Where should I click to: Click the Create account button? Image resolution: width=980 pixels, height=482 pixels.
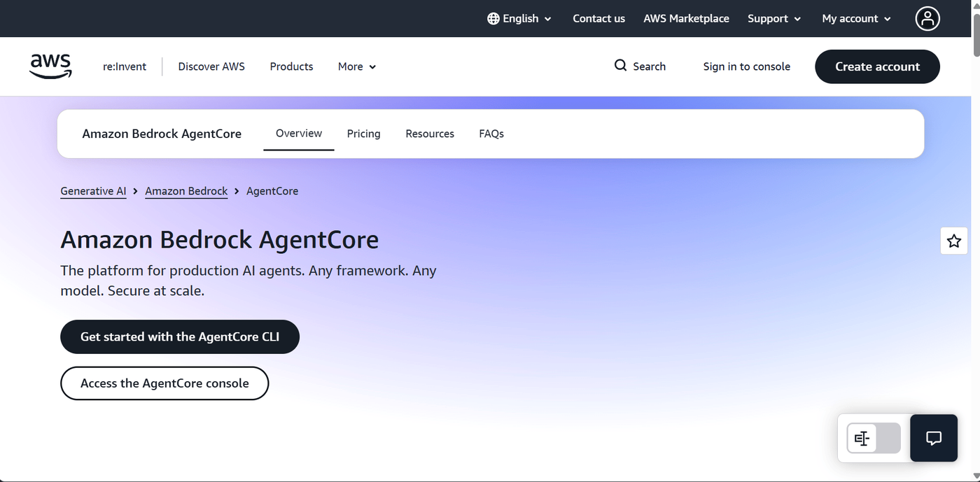[x=877, y=66]
